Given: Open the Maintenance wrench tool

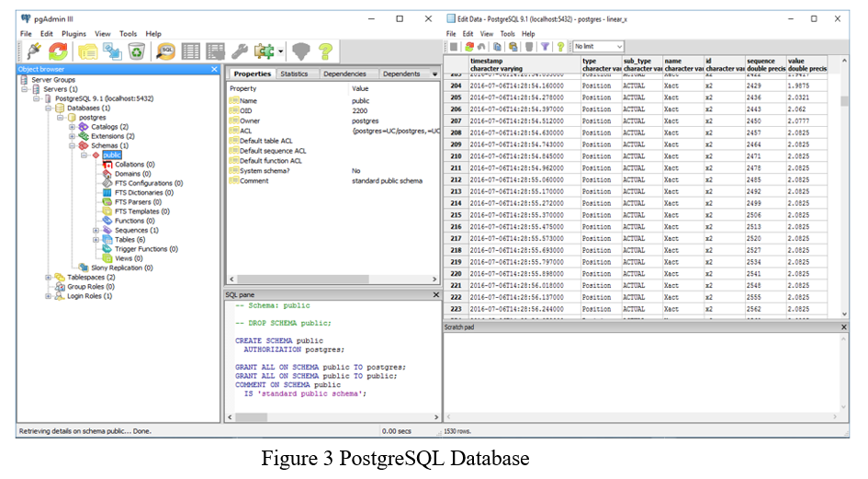Looking at the screenshot, I should tap(240, 51).
